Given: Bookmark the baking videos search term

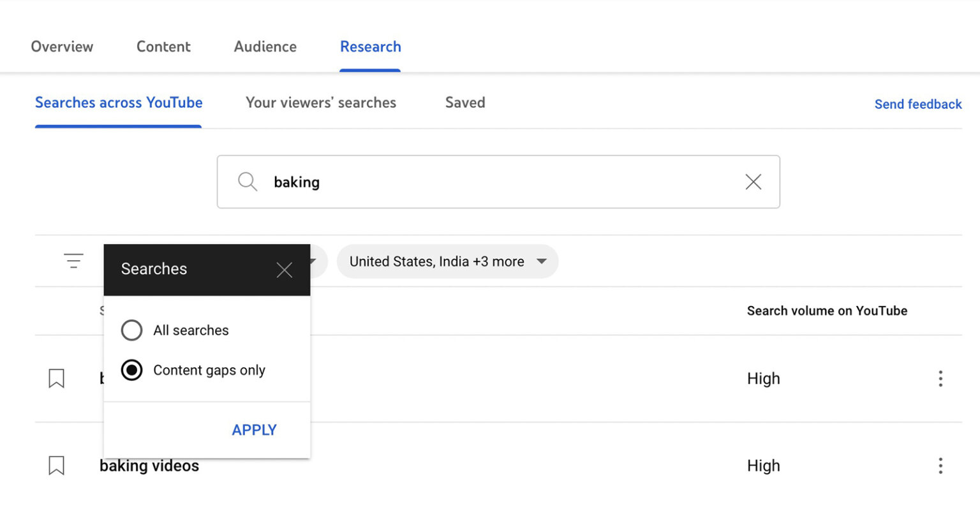Looking at the screenshot, I should tap(56, 465).
